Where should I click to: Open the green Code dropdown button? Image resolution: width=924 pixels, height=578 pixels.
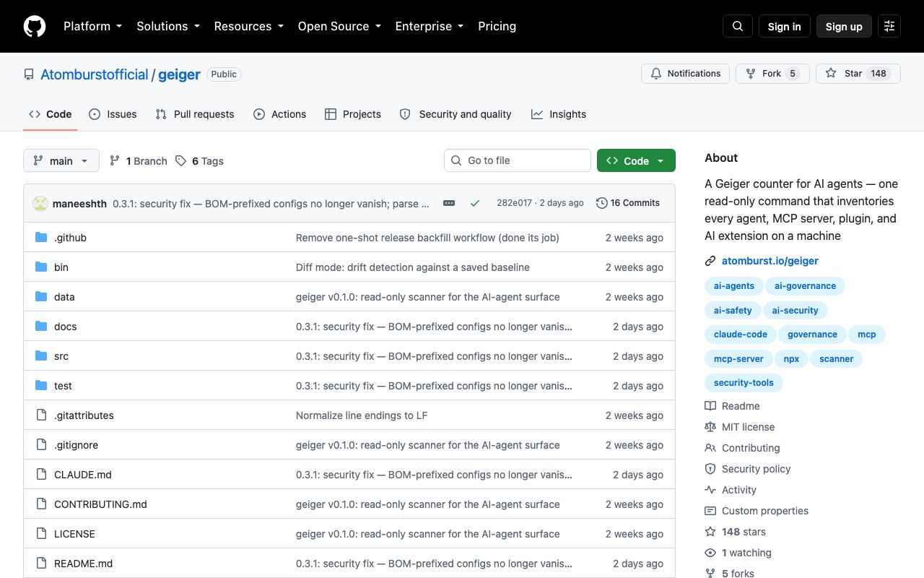point(636,160)
